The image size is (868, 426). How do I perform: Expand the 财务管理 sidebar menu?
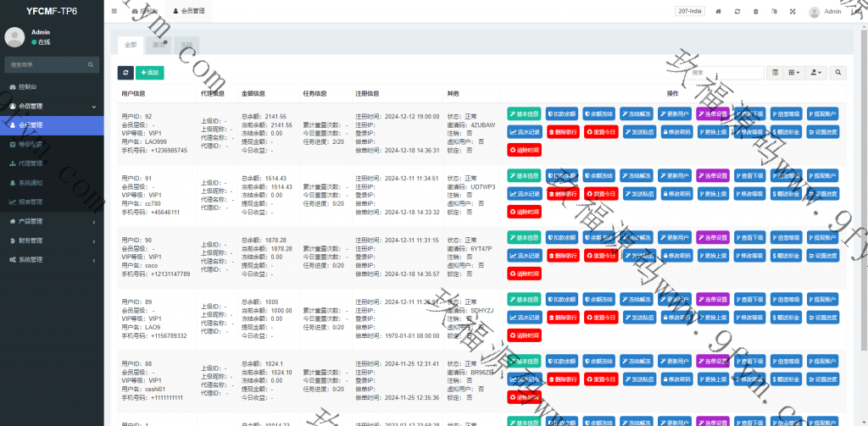click(51, 241)
